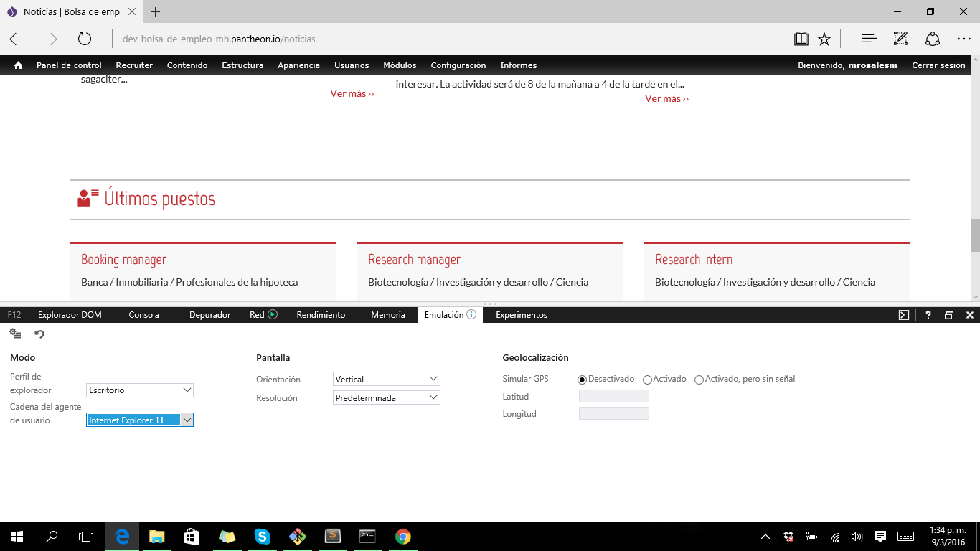Click the persist emulation settings icon

tap(15, 334)
